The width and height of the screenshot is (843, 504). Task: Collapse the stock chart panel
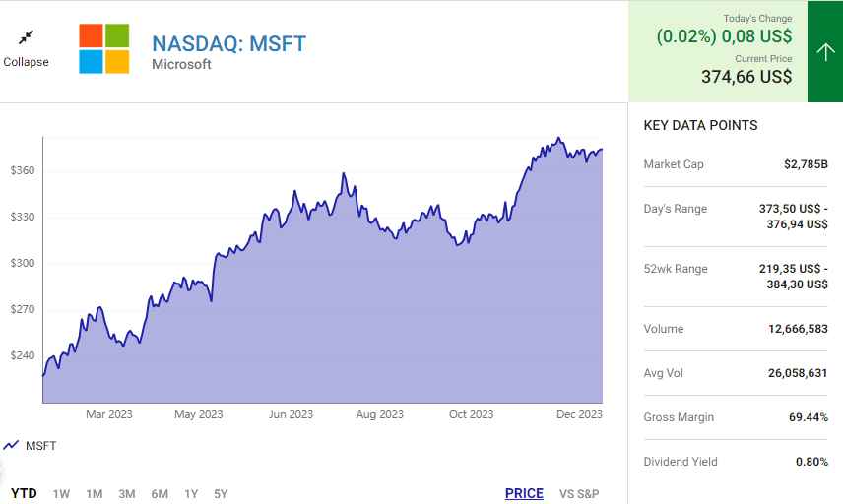tap(26, 62)
